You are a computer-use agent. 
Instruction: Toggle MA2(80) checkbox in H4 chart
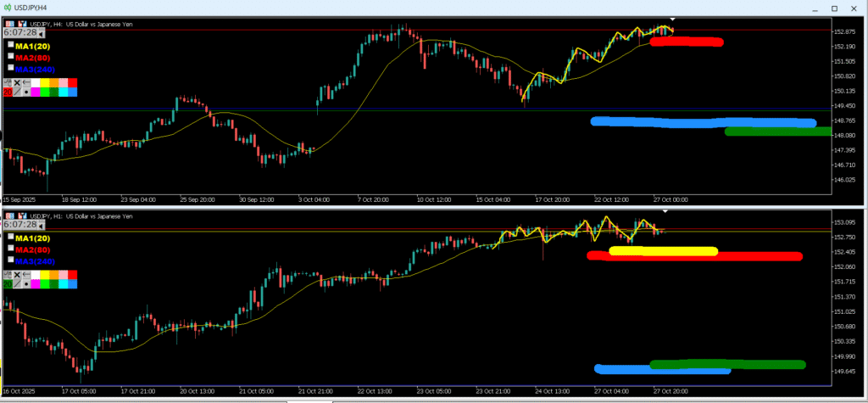pos(10,57)
